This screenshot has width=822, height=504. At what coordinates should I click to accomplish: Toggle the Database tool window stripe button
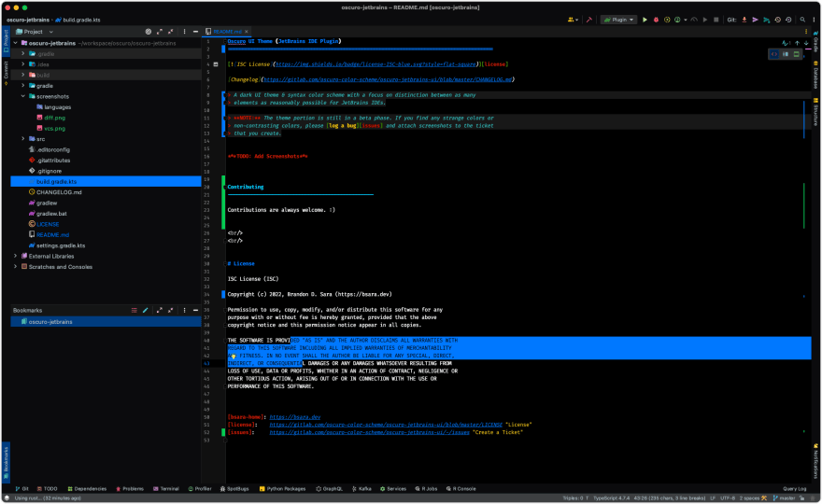point(815,75)
